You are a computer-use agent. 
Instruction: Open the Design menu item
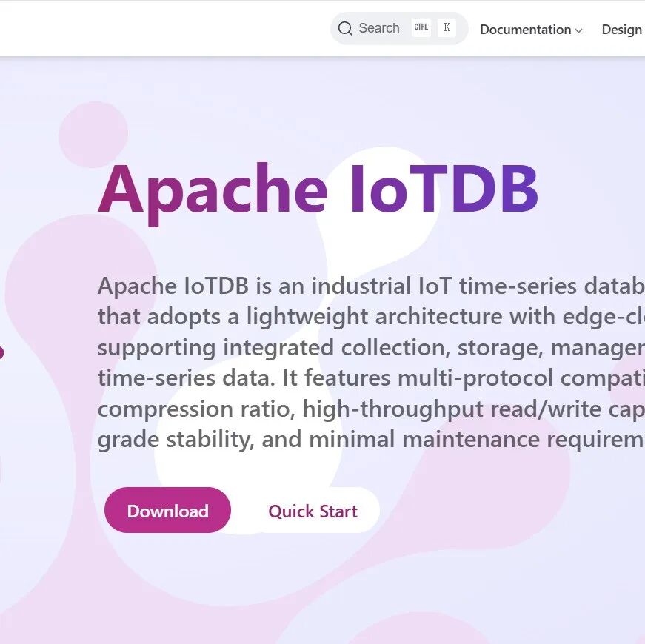coord(623,30)
